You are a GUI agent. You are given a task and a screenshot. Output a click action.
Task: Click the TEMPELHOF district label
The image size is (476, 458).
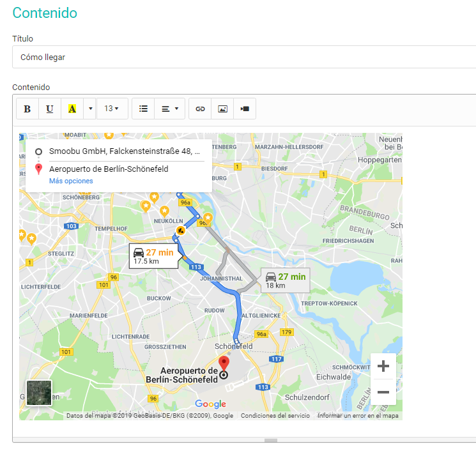point(111,229)
